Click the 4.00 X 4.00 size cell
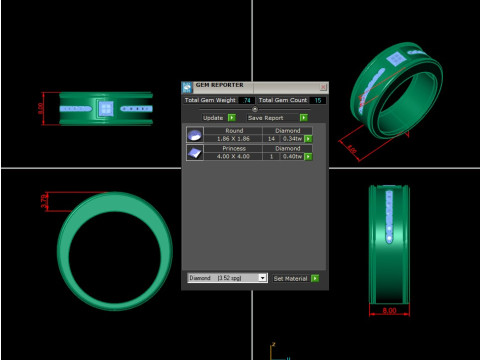This screenshot has height=360, width=480. pos(233,156)
